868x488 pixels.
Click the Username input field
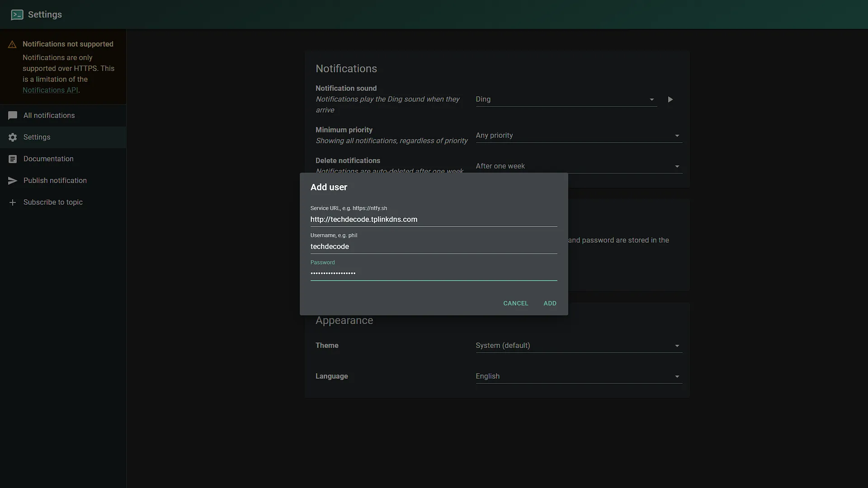pyautogui.click(x=434, y=247)
